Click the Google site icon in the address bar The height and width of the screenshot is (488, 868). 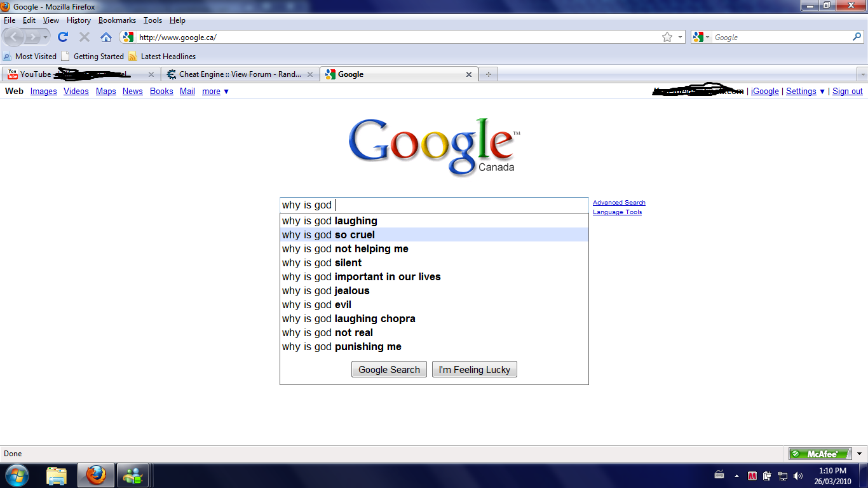(128, 37)
